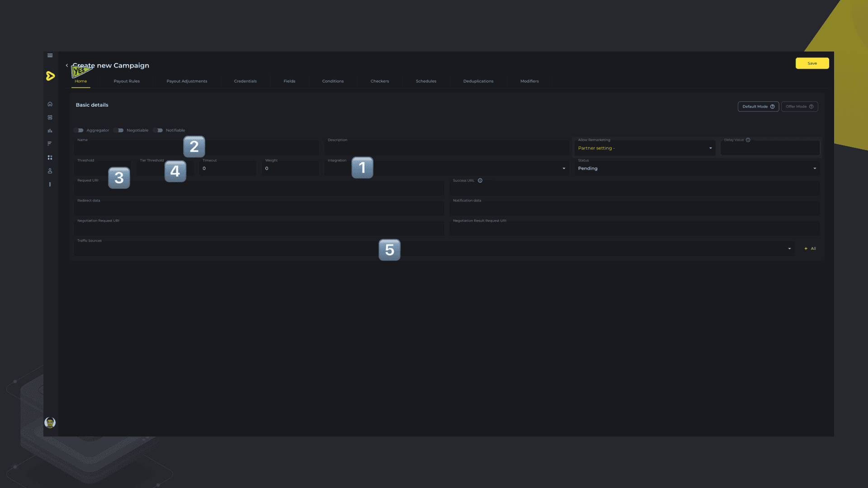Click the Success URL info icon

pyautogui.click(x=480, y=181)
